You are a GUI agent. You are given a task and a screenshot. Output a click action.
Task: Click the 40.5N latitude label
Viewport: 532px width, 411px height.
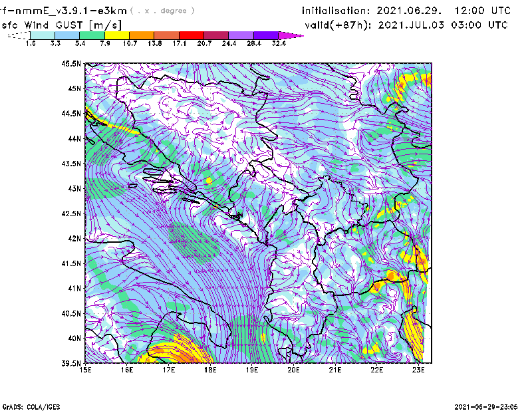tap(71, 313)
